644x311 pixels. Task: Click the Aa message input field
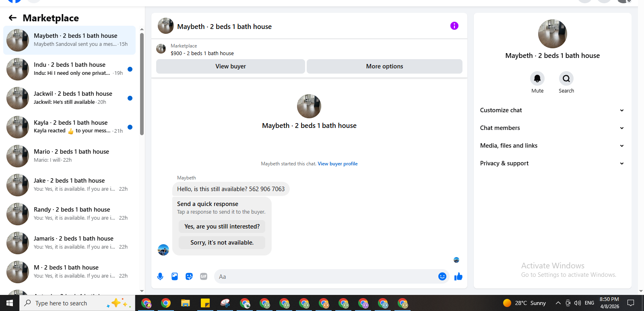pos(326,276)
